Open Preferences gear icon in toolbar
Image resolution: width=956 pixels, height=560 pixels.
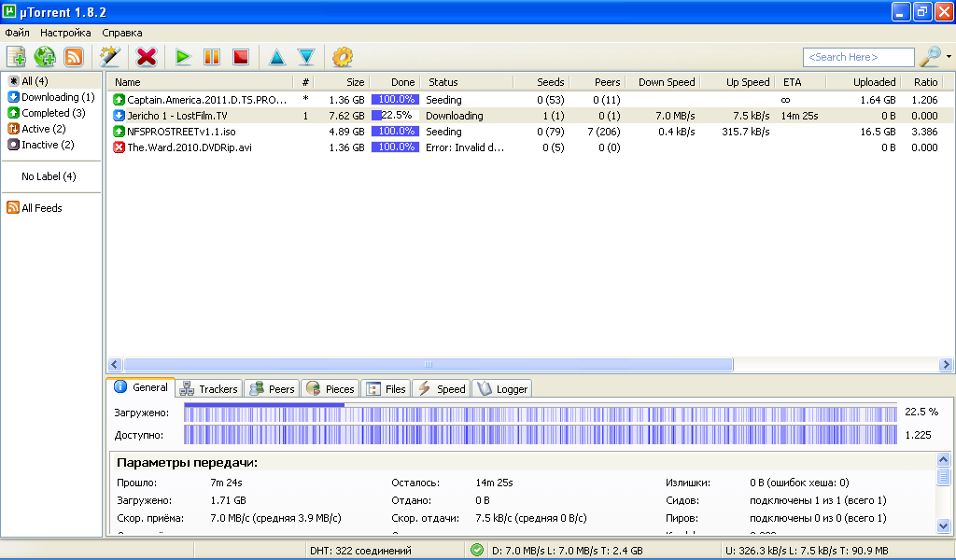coord(342,57)
